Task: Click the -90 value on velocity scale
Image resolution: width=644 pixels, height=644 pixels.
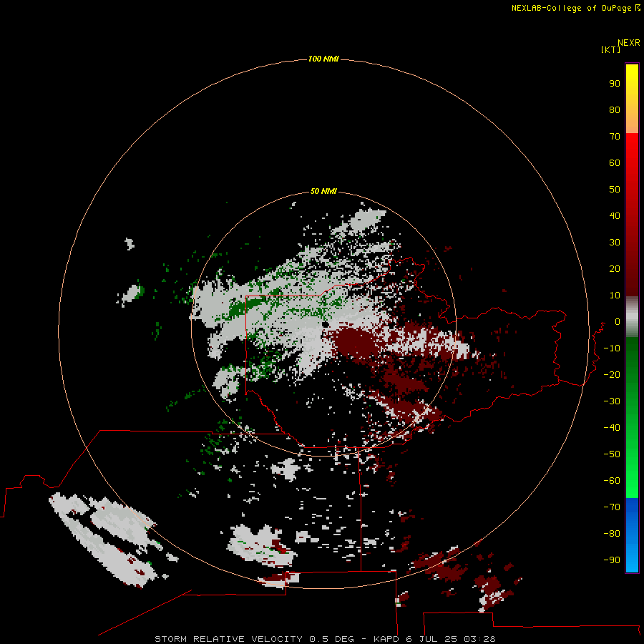Action: point(612,560)
